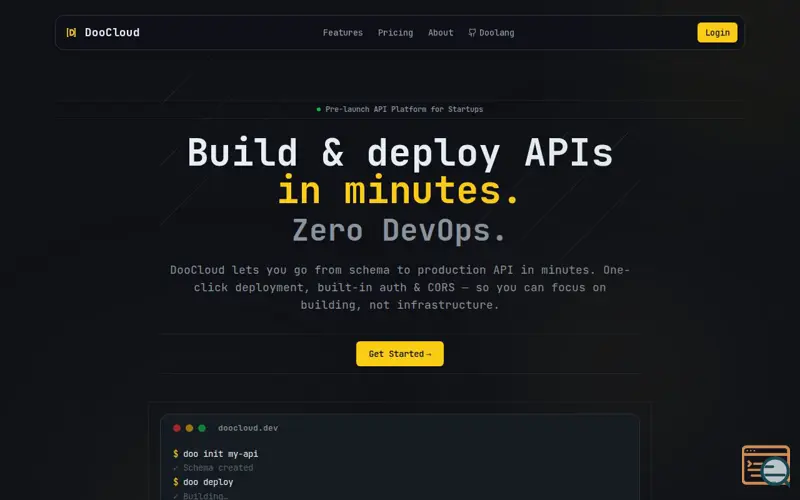Click the yellow Login button
The image size is (800, 500).
(x=717, y=33)
